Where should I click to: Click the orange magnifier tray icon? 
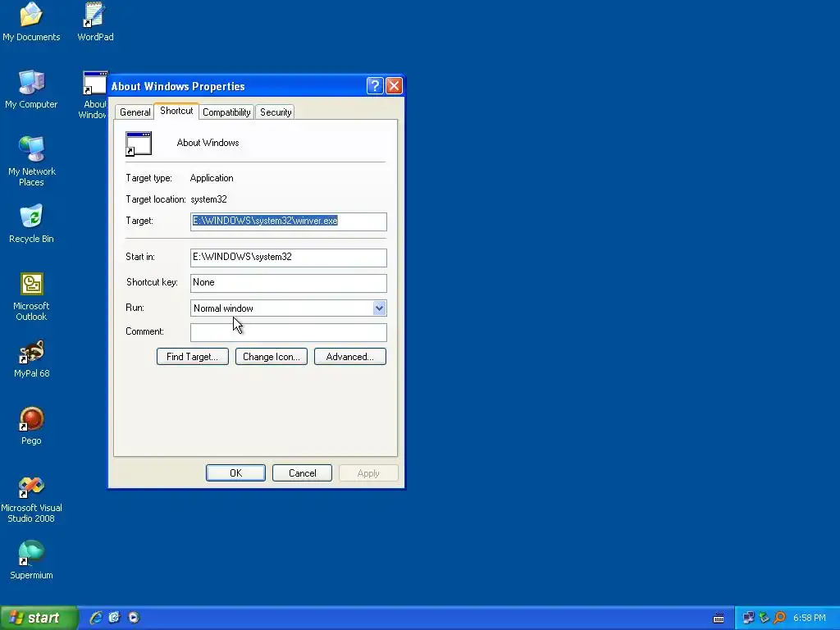779,618
